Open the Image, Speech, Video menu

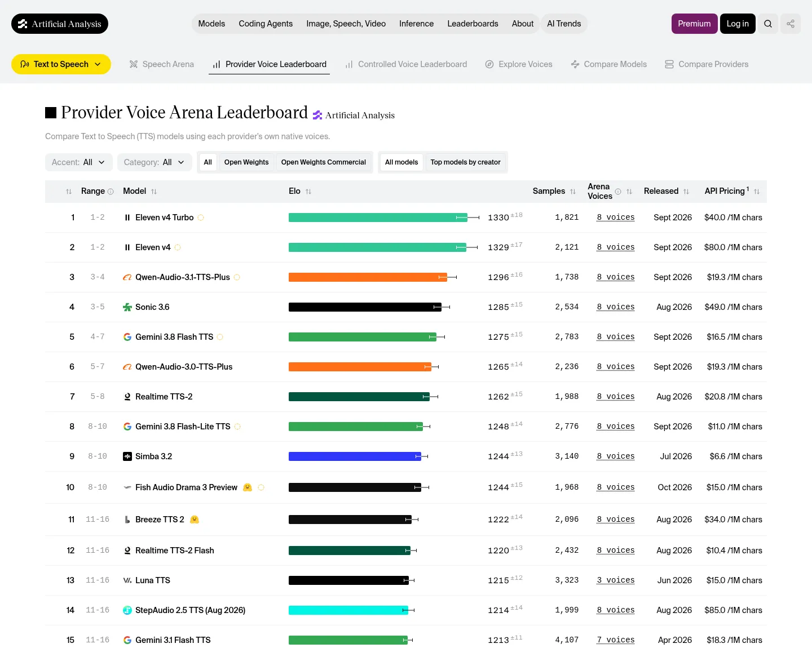click(x=346, y=24)
